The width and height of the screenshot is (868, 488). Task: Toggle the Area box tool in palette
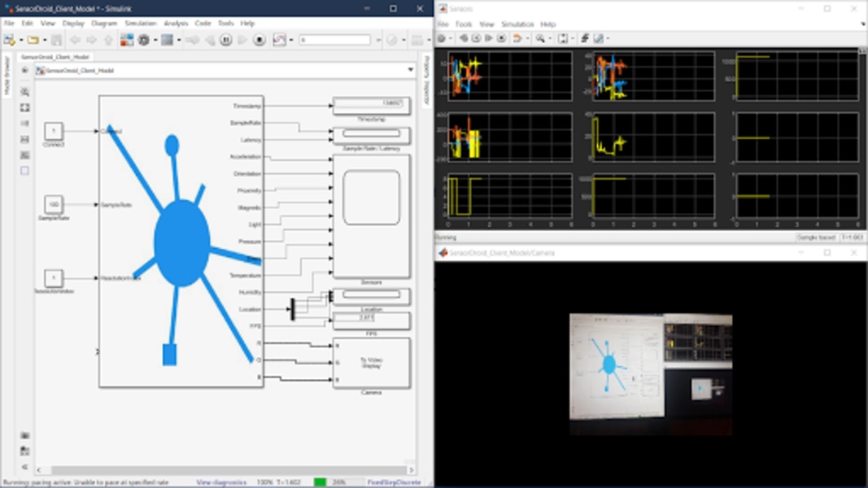pos(25,171)
